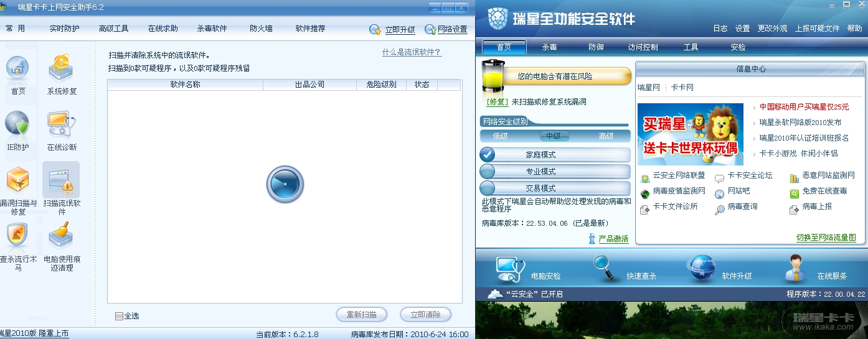Open 免费在线查毒 icon
The image size is (868, 339).
coord(794,194)
